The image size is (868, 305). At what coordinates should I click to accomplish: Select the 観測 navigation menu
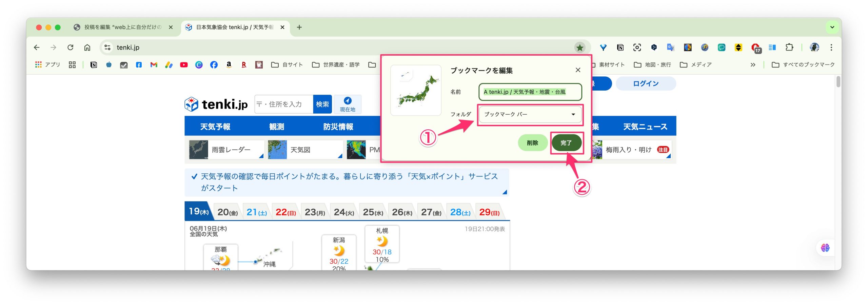[277, 127]
